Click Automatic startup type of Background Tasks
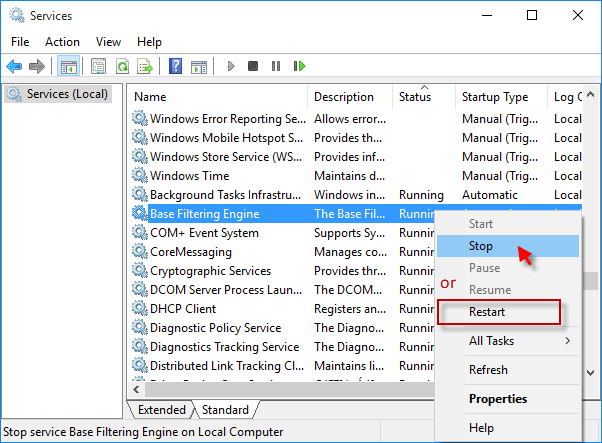 (490, 195)
